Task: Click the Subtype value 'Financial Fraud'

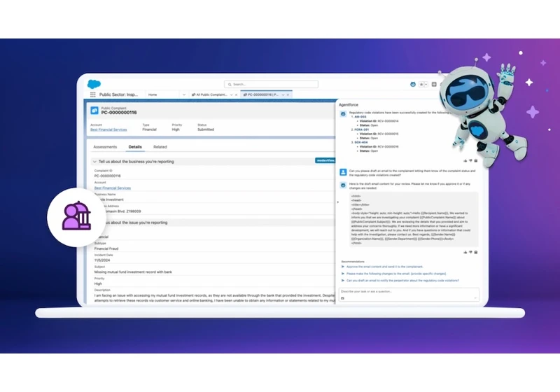Action: (x=106, y=248)
